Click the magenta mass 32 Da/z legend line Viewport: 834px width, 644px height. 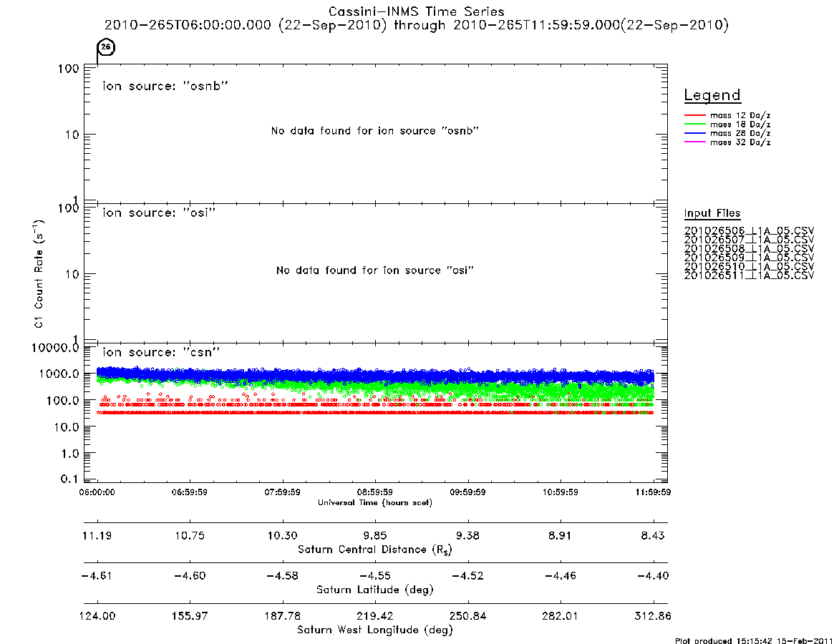[694, 142]
